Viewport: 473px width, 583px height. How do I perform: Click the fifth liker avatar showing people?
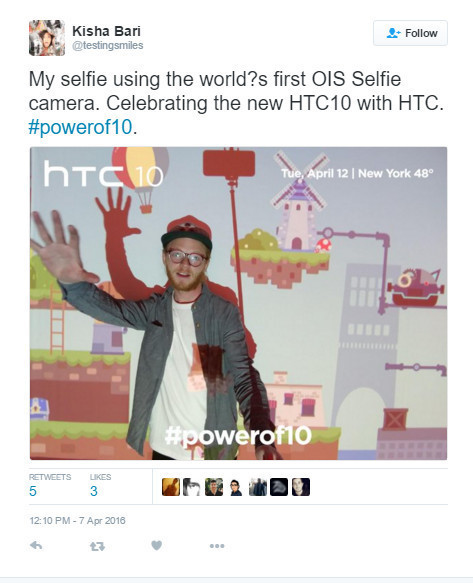point(258,487)
